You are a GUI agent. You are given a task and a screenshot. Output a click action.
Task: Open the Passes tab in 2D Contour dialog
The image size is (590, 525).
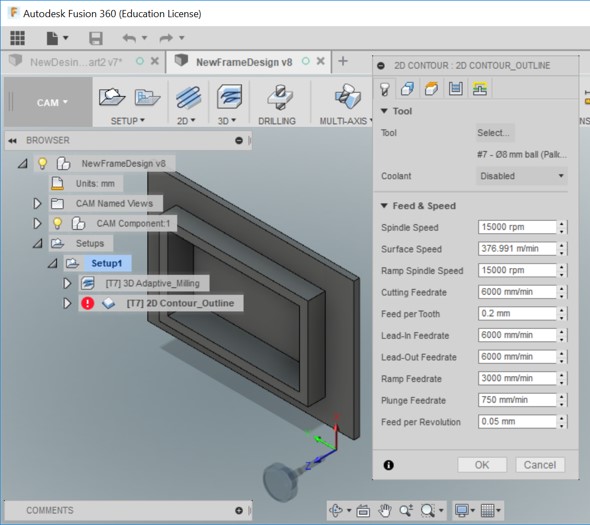tap(455, 89)
